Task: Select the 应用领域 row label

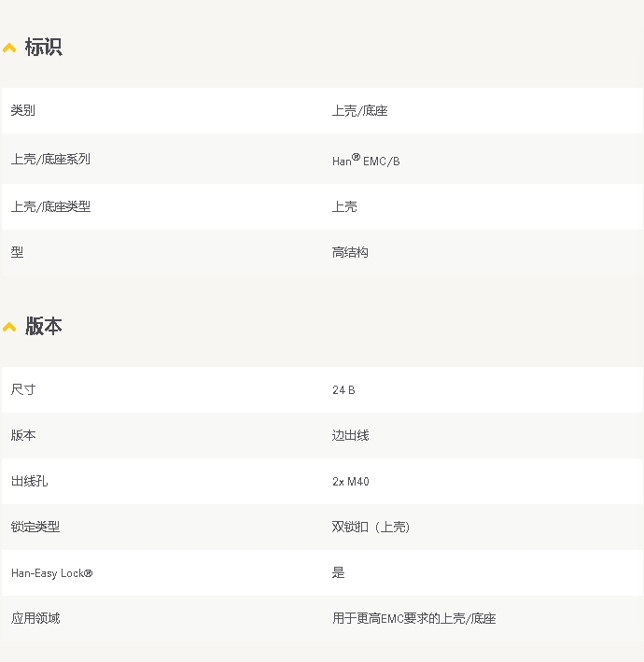Action: coord(35,618)
